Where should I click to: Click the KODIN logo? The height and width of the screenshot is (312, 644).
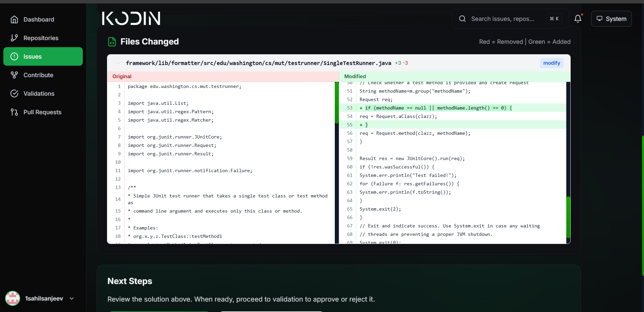click(131, 19)
